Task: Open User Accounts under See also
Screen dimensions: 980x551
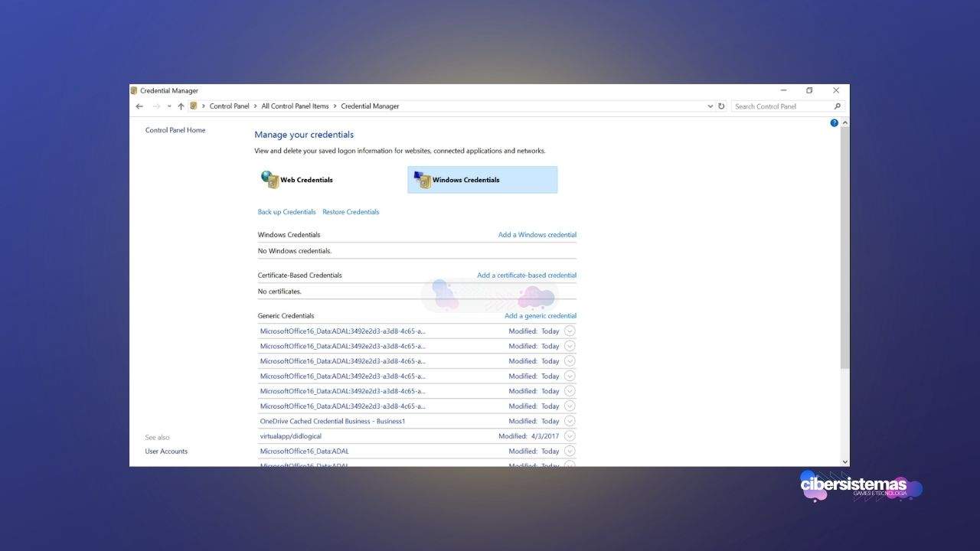Action: tap(166, 452)
